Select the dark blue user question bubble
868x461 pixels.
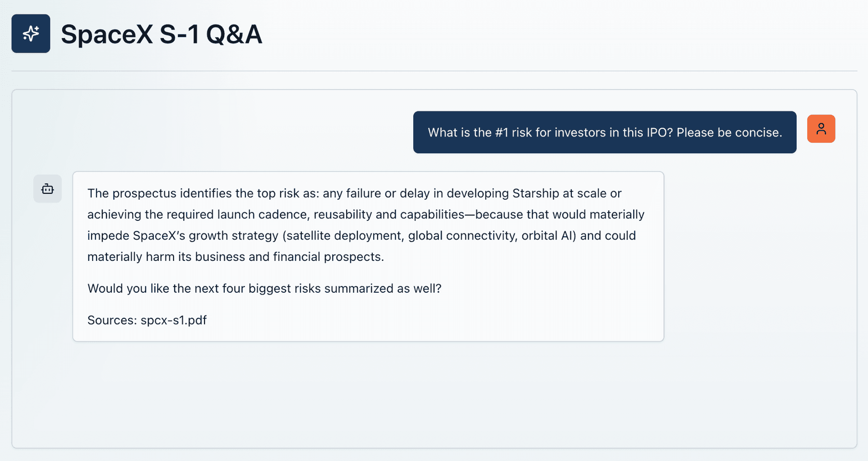coord(605,132)
